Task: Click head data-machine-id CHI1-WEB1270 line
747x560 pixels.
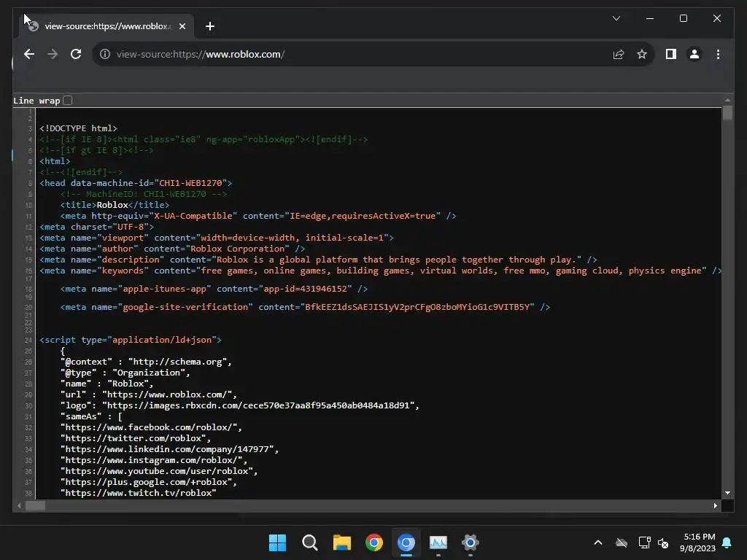Action: [136, 183]
